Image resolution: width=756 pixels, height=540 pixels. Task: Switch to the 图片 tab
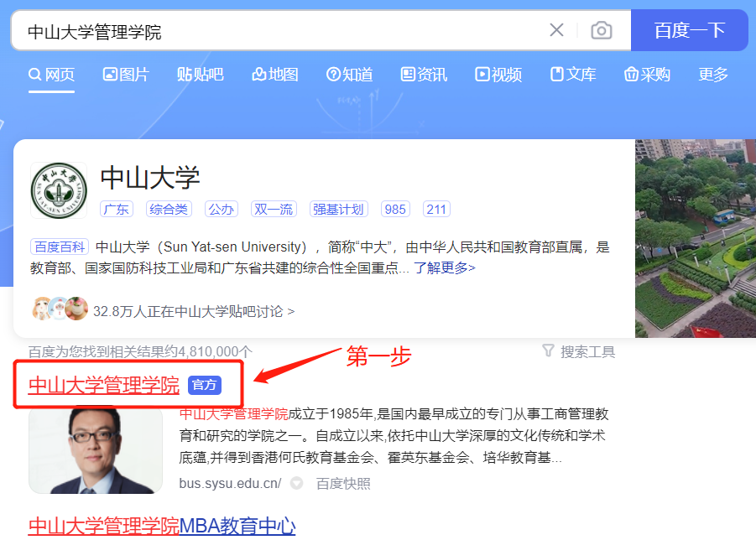pyautogui.click(x=126, y=75)
